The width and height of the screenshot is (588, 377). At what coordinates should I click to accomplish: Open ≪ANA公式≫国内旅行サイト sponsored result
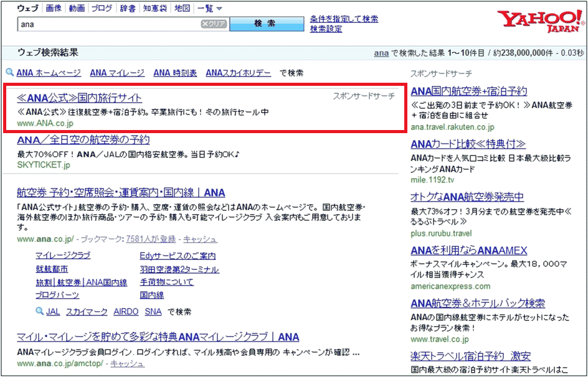[80, 98]
